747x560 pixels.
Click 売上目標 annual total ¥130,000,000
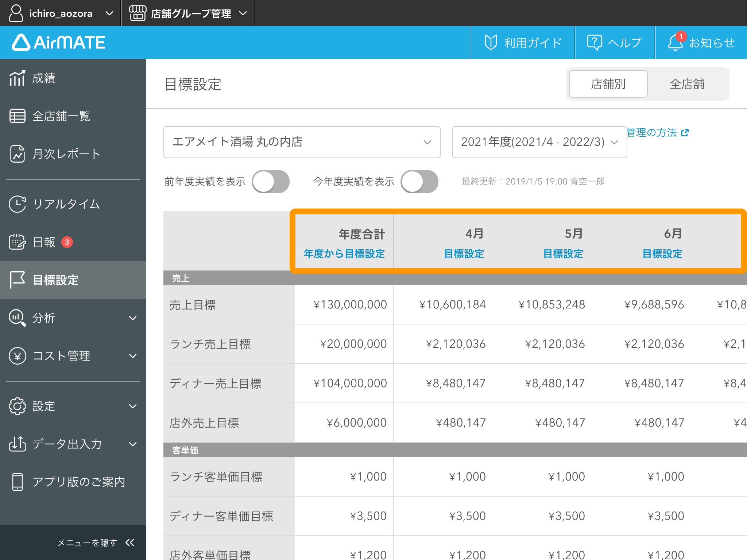point(350,304)
